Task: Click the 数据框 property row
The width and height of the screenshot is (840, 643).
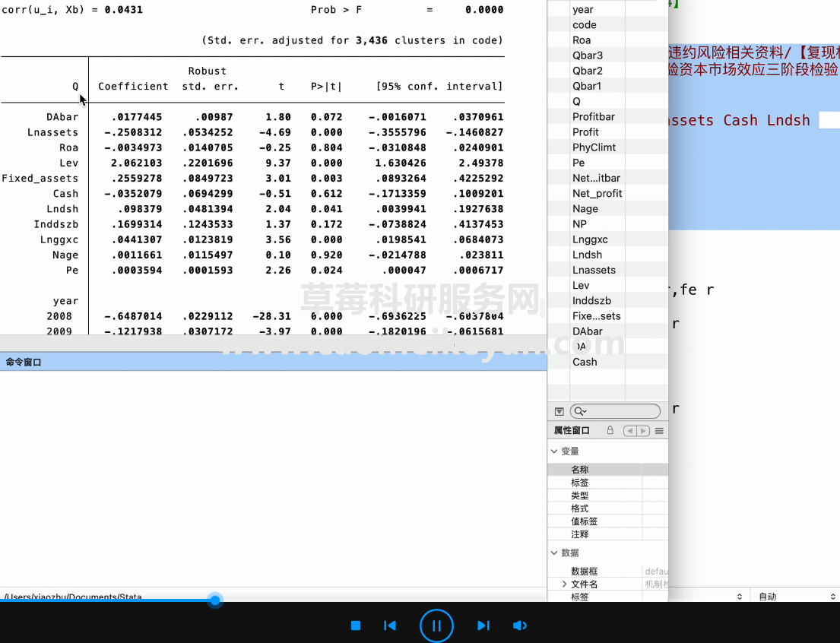Action: point(607,572)
